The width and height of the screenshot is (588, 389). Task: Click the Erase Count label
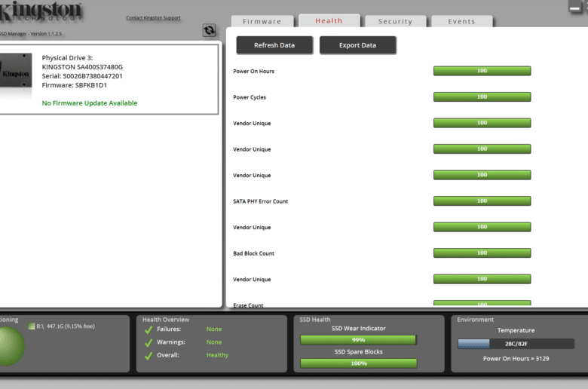point(248,305)
